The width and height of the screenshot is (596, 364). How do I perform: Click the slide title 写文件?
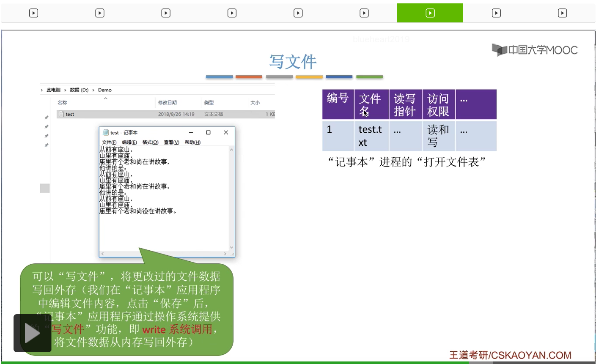(293, 62)
